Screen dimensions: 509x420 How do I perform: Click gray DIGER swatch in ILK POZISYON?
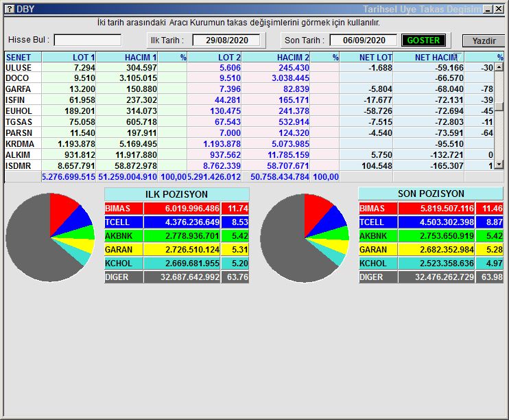pos(124,277)
